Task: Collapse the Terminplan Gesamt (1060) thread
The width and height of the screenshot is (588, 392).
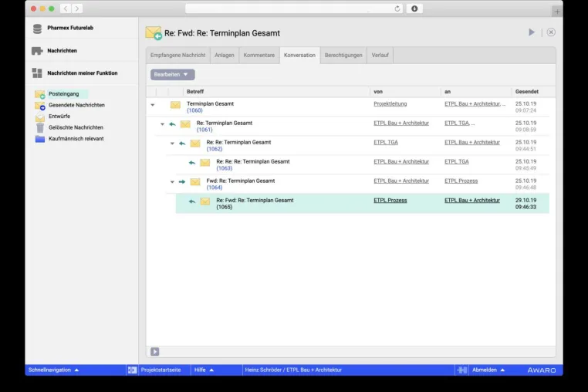Action: coord(153,105)
